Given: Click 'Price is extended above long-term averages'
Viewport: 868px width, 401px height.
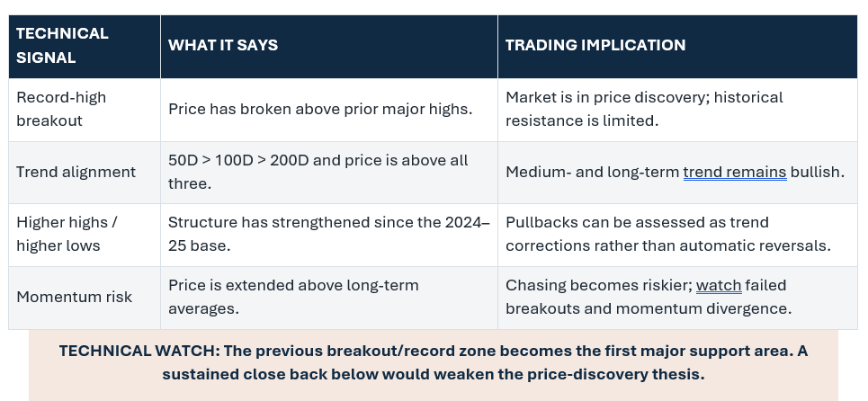Looking at the screenshot, I should 293,297.
